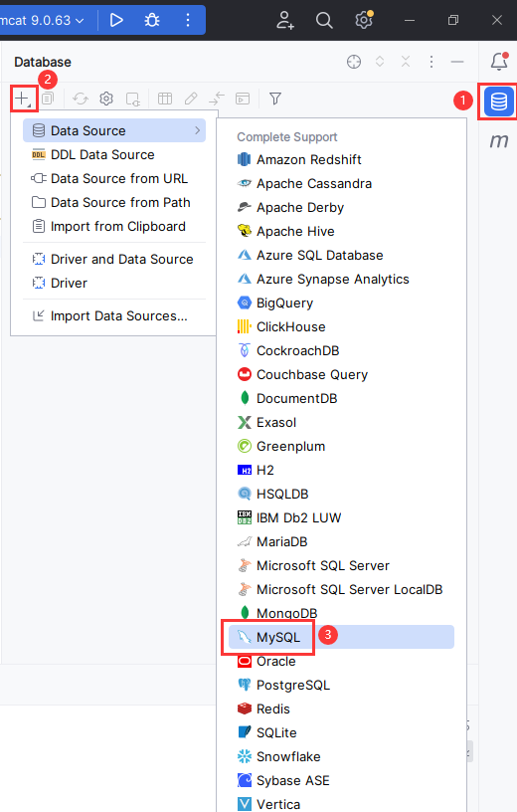This screenshot has width=517, height=812.
Task: Select BigQuery data source
Action: click(x=342, y=303)
